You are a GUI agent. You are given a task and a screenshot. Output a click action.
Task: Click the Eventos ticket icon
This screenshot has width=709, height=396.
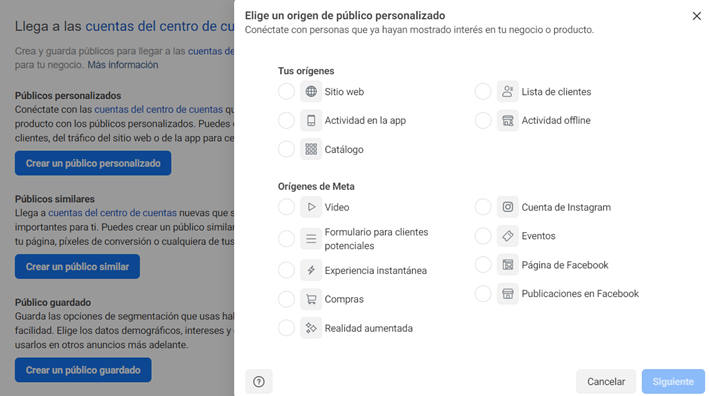(x=508, y=236)
